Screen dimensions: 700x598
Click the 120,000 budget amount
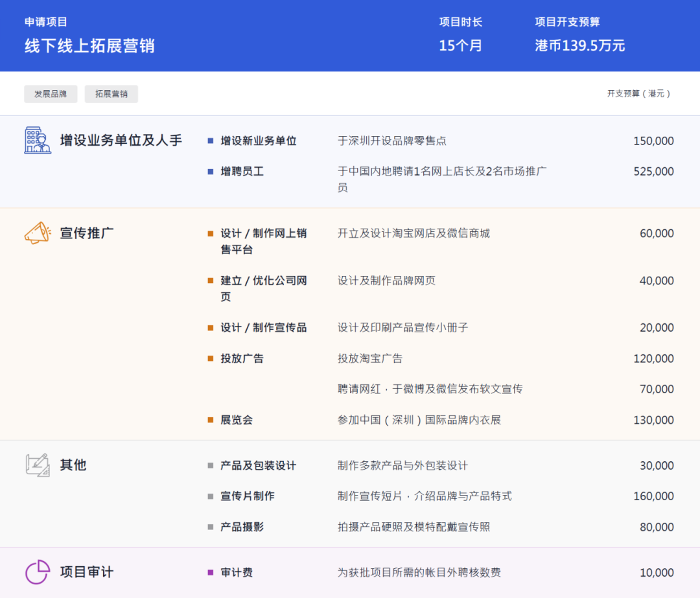(653, 358)
